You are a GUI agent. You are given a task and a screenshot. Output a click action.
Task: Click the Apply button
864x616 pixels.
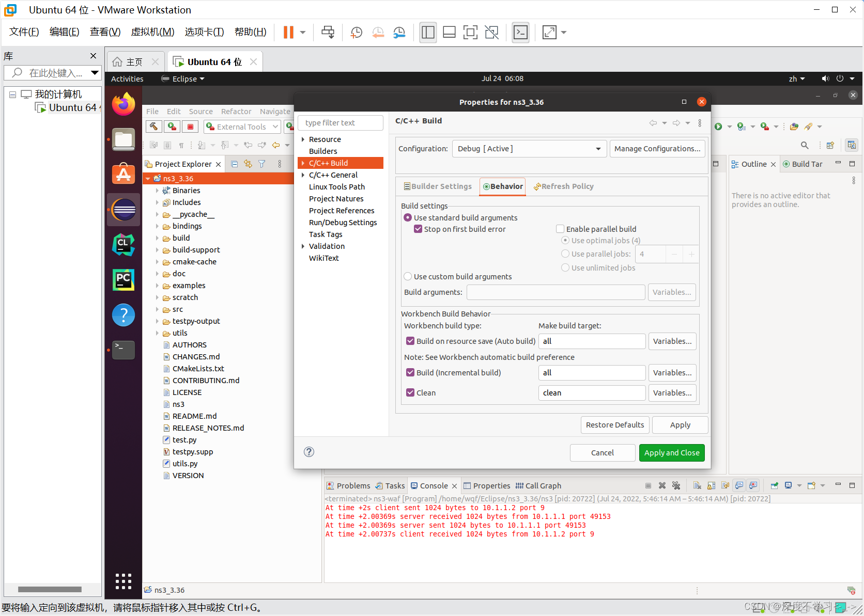(680, 425)
